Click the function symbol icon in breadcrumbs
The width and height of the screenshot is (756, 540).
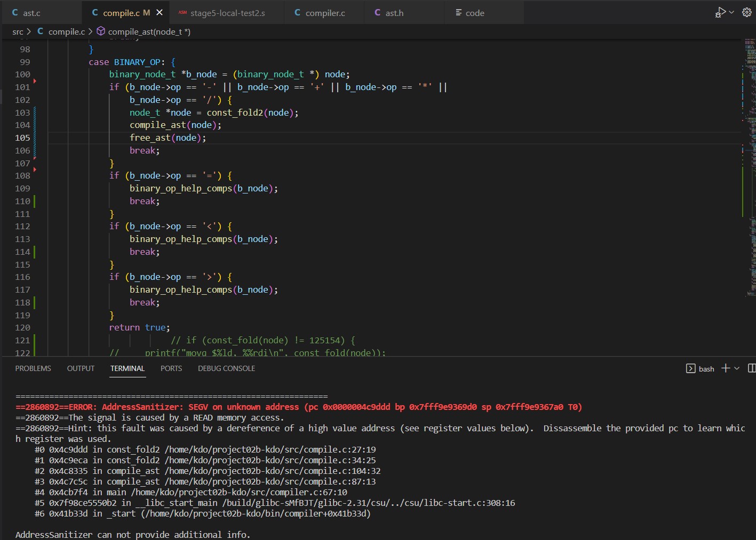point(100,31)
